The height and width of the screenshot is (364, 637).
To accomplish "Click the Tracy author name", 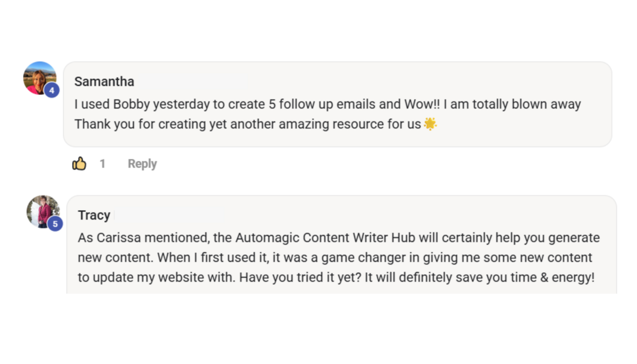I will (x=94, y=215).
